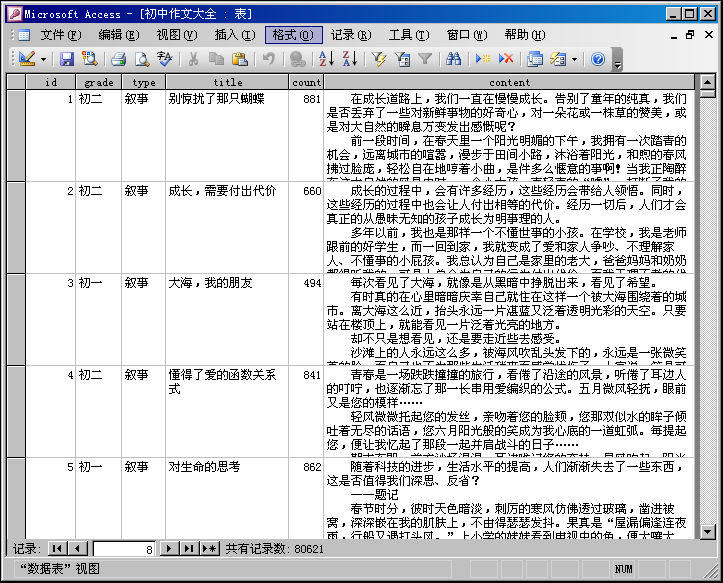
Task: Click the New Record toolbar icon
Action: [x=483, y=59]
